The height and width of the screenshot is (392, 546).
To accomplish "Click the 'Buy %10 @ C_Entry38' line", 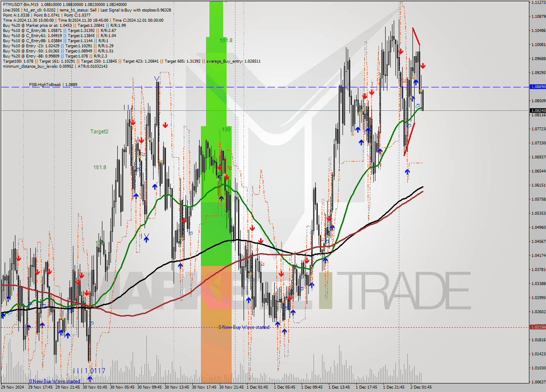I will pyautogui.click(x=59, y=30).
